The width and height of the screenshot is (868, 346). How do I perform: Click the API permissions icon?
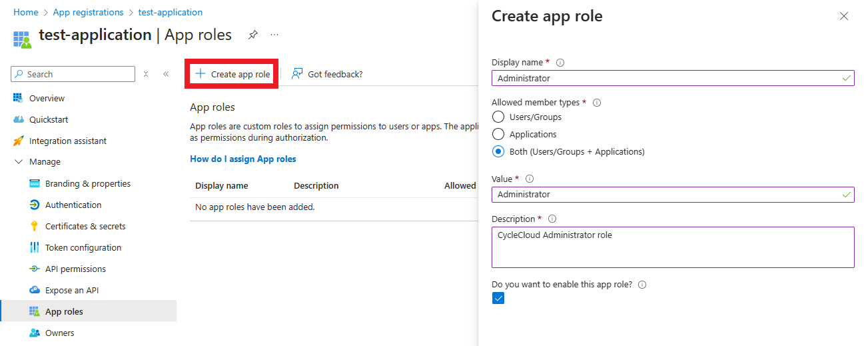pyautogui.click(x=35, y=269)
